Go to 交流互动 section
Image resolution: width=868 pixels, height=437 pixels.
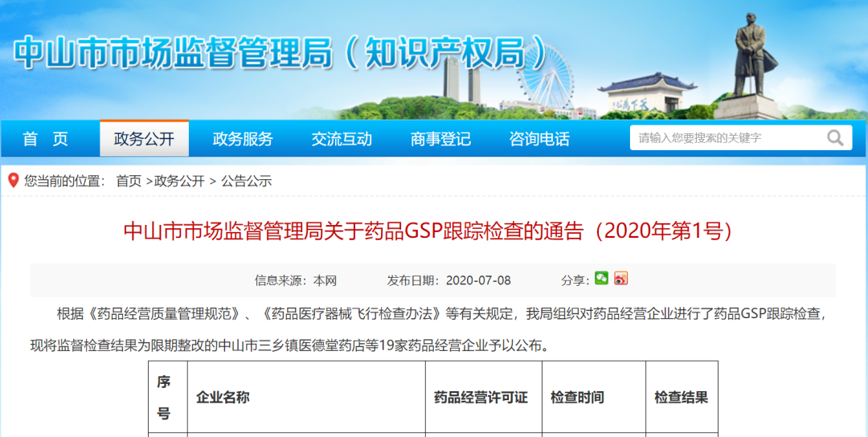coord(342,139)
